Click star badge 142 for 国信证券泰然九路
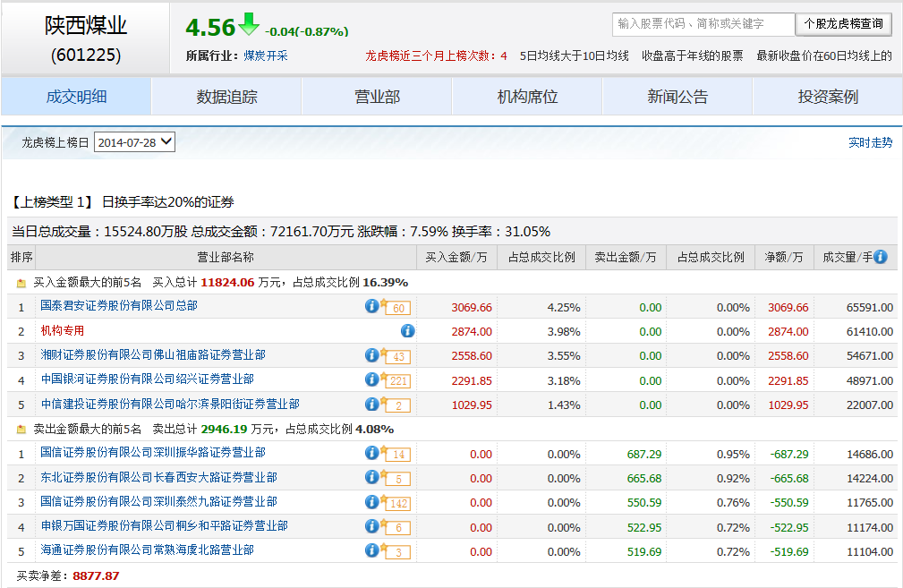Screen dimensions: 903x588 [x=396, y=503]
